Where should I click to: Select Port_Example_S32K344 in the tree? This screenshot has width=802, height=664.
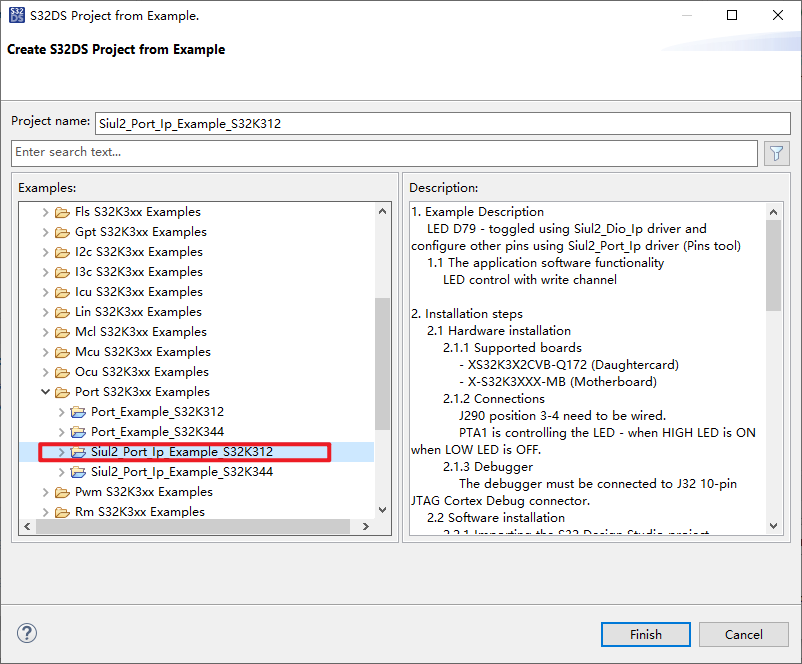pos(158,432)
